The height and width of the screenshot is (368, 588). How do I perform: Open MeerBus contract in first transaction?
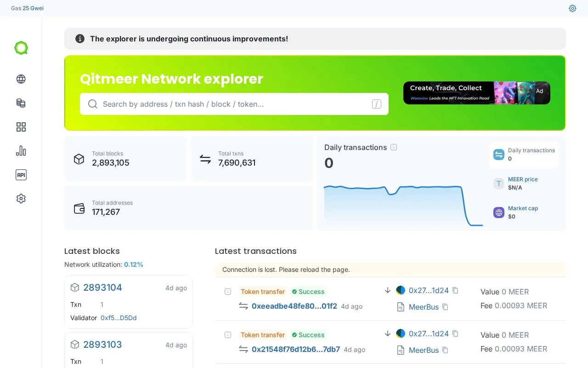tap(424, 307)
